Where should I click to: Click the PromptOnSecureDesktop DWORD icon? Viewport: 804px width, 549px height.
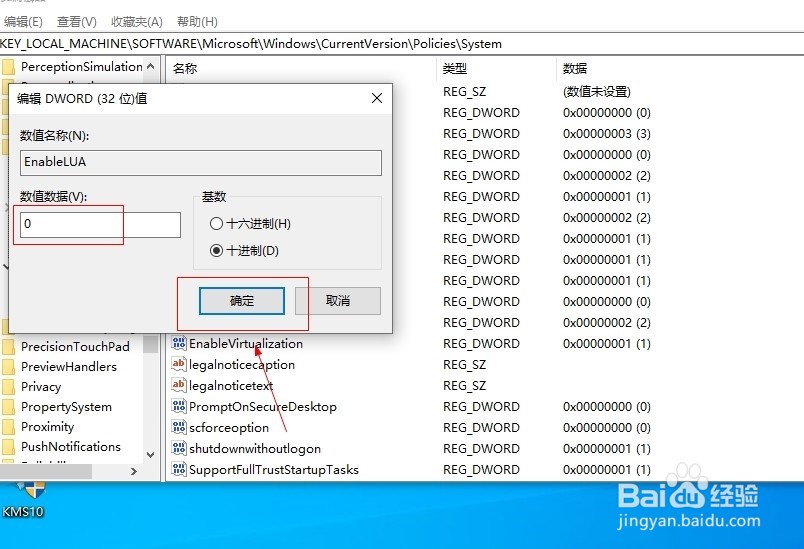(x=178, y=406)
